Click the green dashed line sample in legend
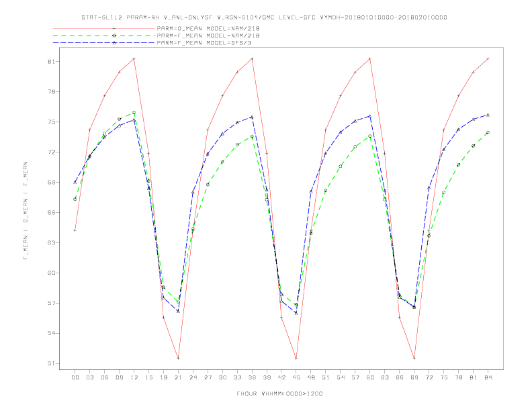 (104, 36)
